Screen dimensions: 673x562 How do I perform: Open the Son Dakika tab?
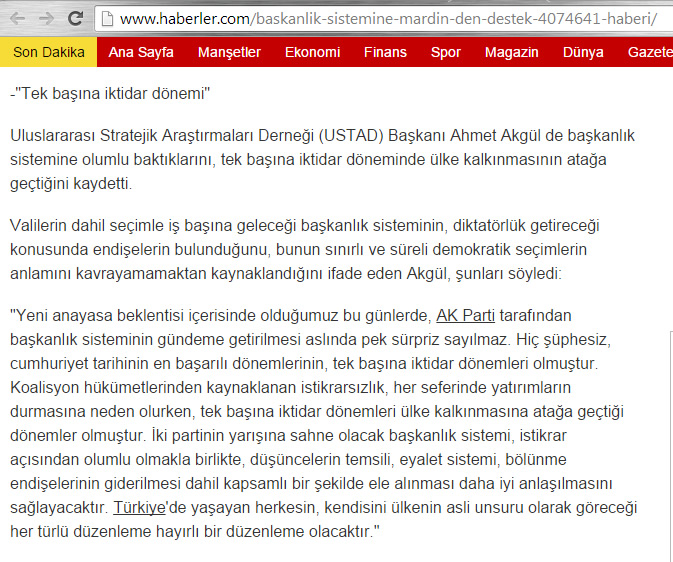tap(49, 52)
